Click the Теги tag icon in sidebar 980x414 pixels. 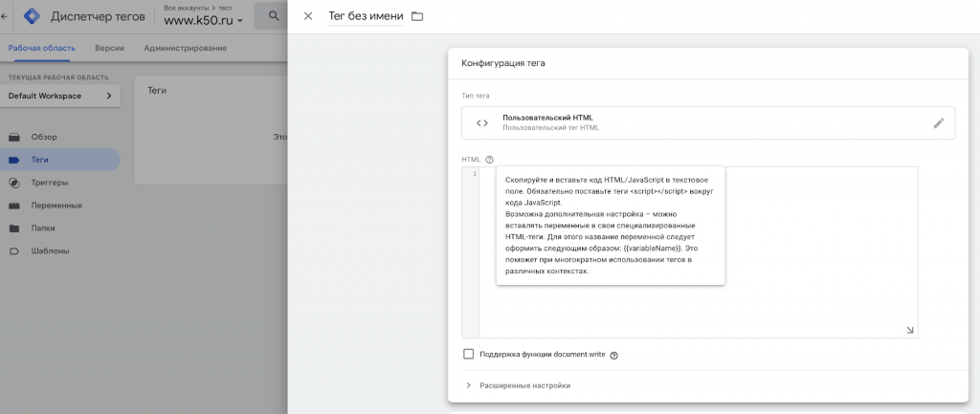click(13, 160)
